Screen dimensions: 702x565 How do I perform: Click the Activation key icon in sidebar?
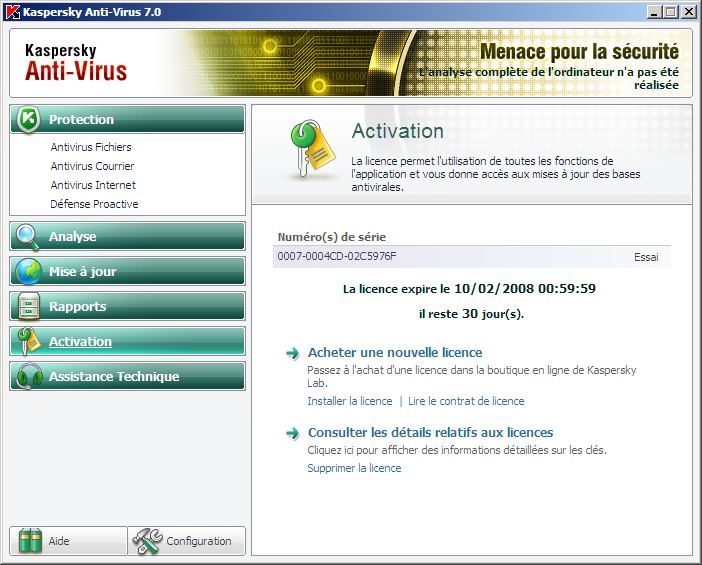[29, 342]
